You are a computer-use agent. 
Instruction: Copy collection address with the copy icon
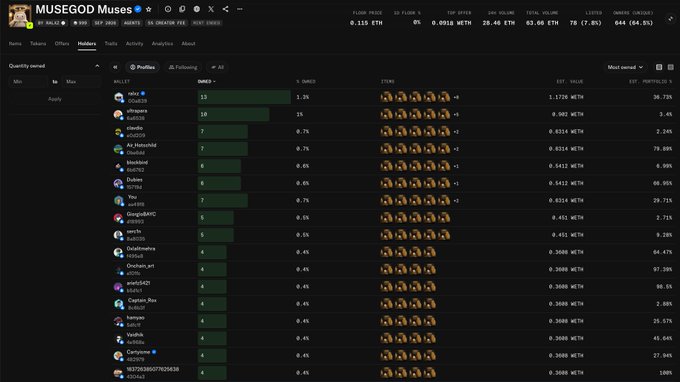(x=182, y=9)
